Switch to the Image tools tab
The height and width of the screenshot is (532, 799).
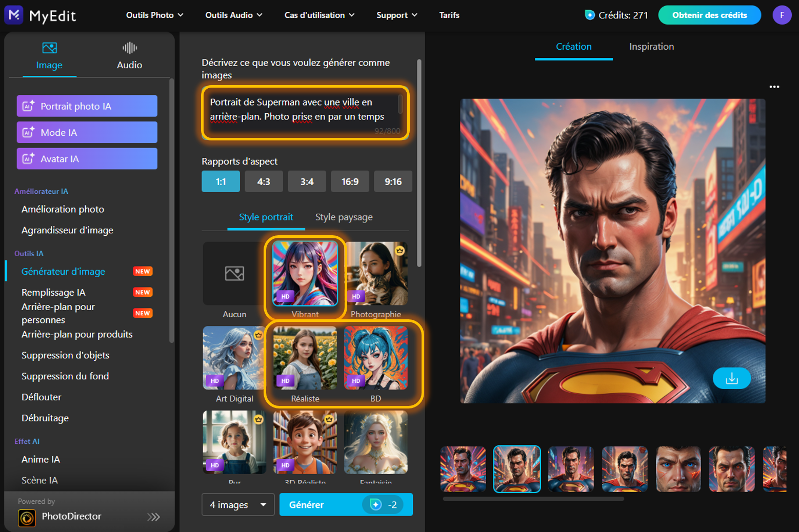click(49, 56)
